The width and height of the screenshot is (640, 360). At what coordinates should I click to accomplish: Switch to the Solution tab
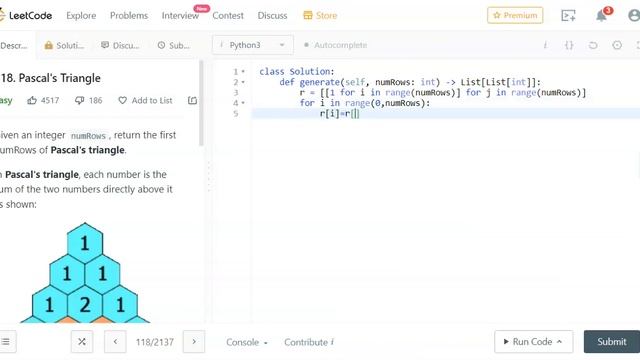click(x=64, y=45)
